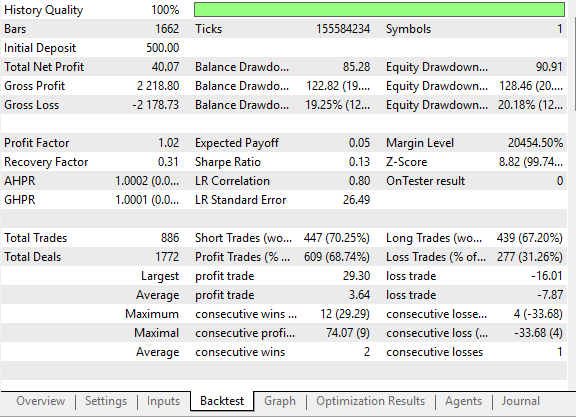The width and height of the screenshot is (576, 417).
Task: Click the Profit Trades value 609 (68.74%)
Action: tap(336, 257)
